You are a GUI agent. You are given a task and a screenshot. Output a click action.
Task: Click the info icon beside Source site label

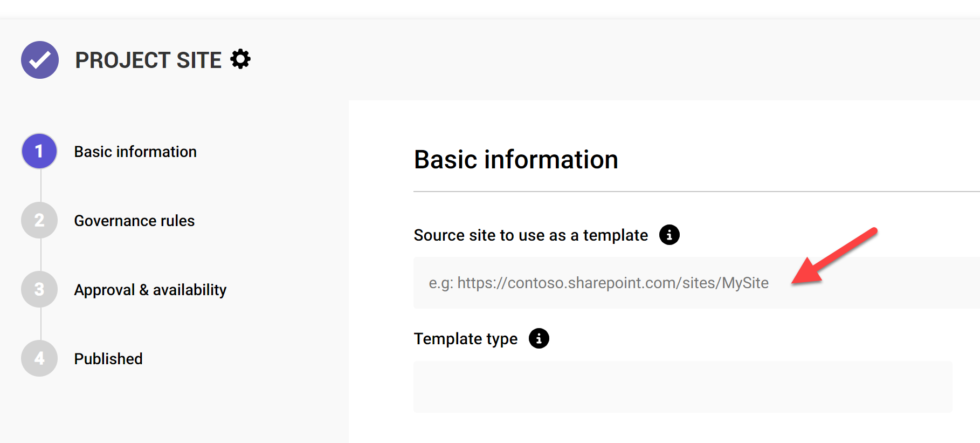point(670,235)
